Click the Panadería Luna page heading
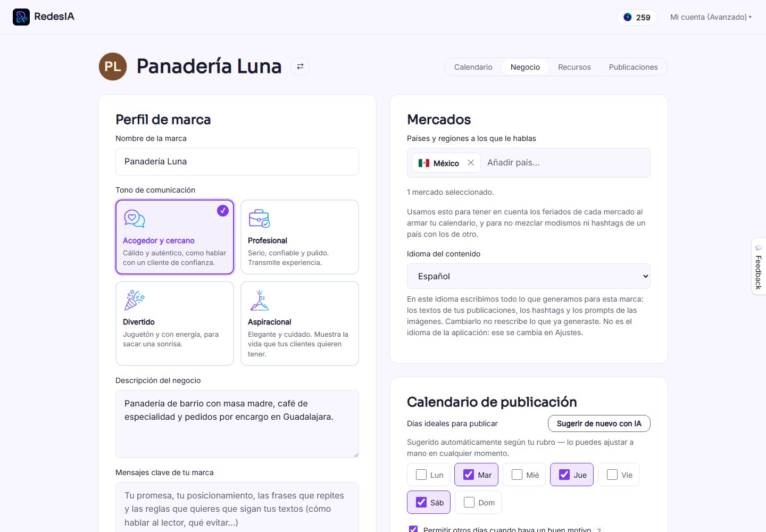Screen dimensions: 766x532 [209, 66]
